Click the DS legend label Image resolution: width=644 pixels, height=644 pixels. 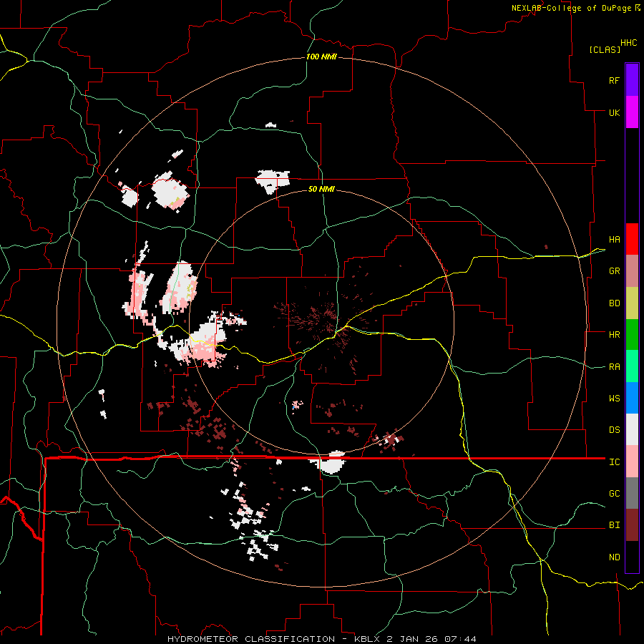coord(614,430)
